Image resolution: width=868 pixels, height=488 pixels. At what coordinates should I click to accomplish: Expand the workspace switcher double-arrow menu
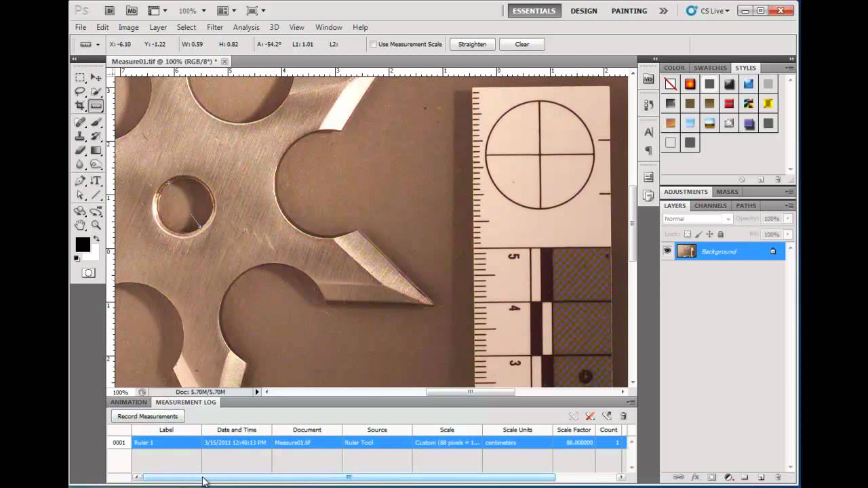tap(663, 11)
